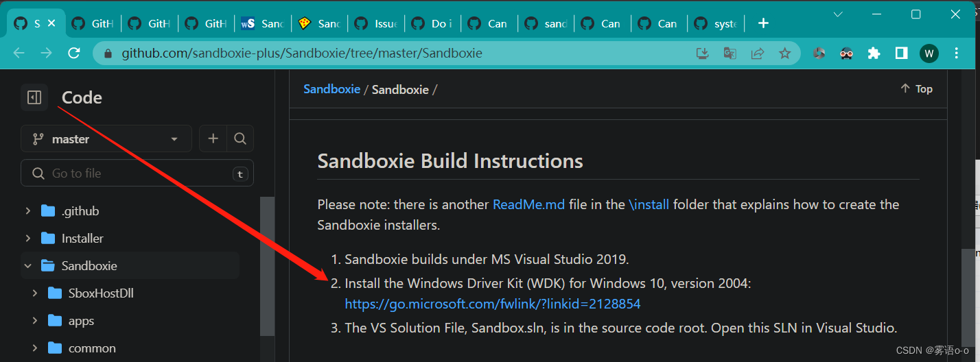Select the .github tree row label
Image resolution: width=980 pixels, height=362 pixels.
pyautogui.click(x=80, y=210)
